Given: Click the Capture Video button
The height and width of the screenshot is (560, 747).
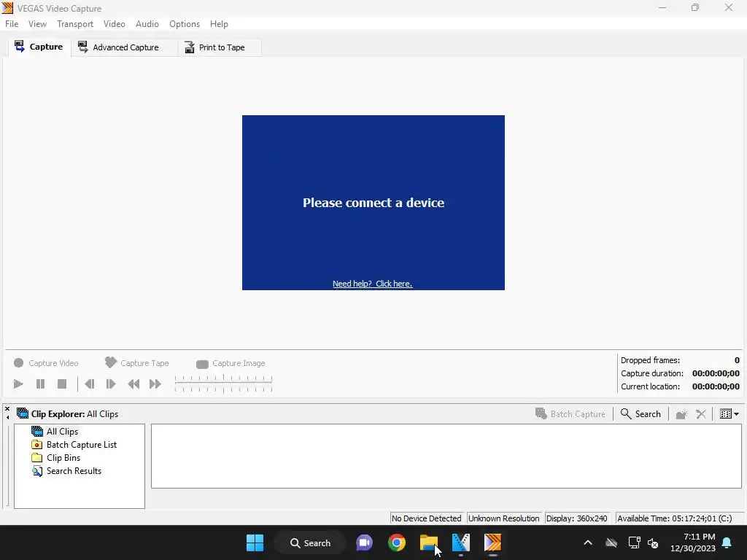Looking at the screenshot, I should coord(46,363).
